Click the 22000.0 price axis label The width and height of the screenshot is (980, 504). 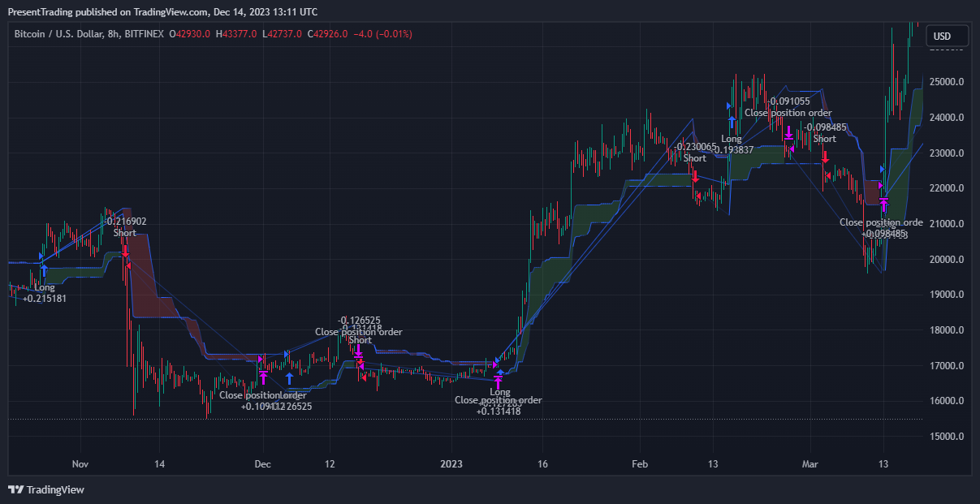tap(947, 188)
